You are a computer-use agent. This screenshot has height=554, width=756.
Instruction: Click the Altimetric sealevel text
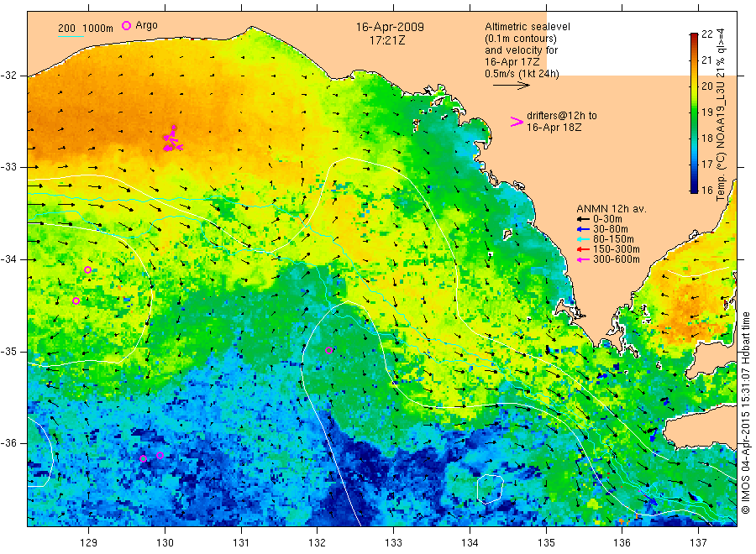[528, 27]
